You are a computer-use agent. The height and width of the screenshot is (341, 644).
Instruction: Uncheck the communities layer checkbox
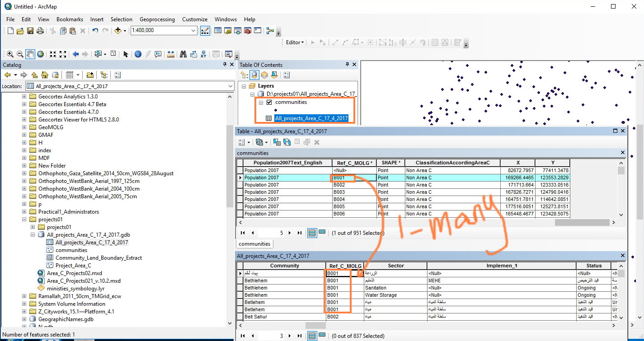(269, 102)
